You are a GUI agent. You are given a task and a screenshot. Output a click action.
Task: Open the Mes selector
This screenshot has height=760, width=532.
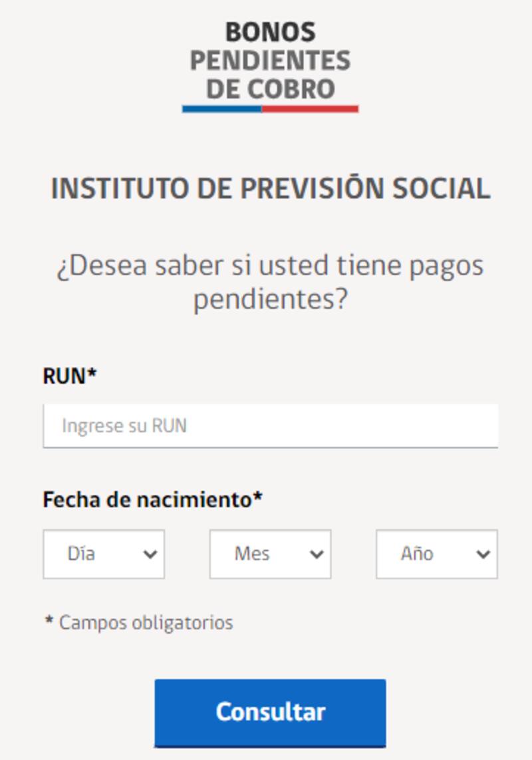click(x=269, y=553)
